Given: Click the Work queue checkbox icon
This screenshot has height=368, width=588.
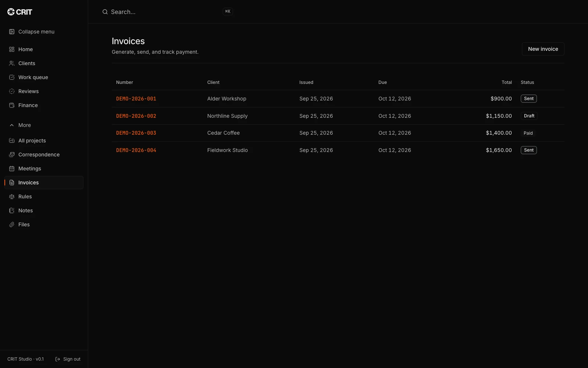Looking at the screenshot, I should (12, 77).
